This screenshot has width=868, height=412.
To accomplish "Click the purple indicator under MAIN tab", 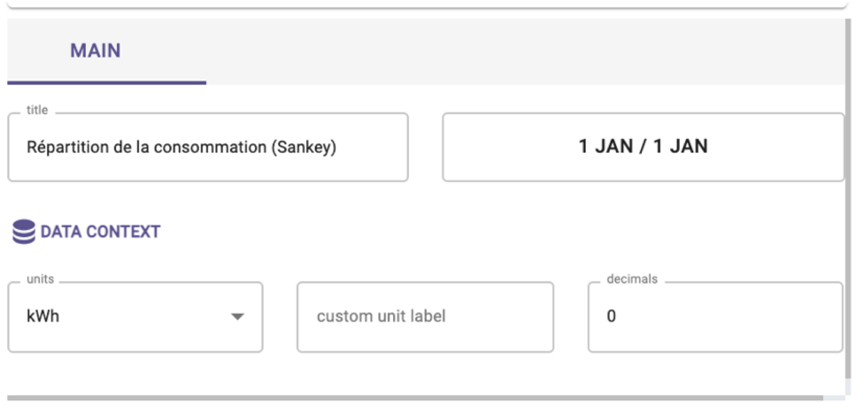I will click(x=107, y=83).
